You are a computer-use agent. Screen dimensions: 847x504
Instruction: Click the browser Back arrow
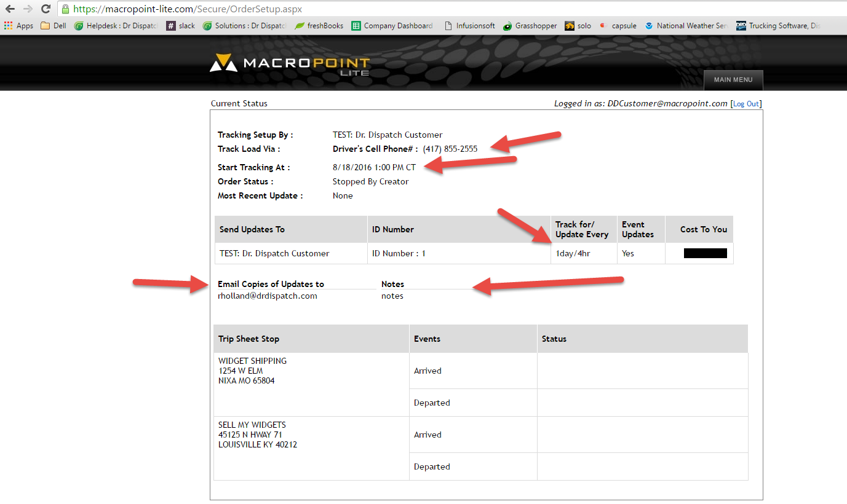click(x=10, y=9)
